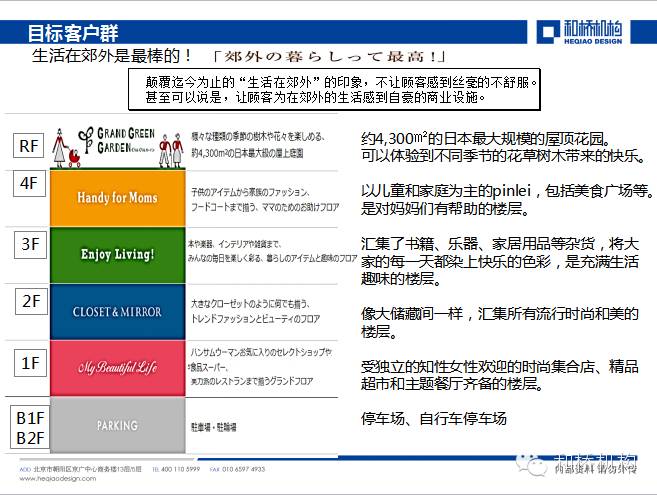Click the text 以儿童和家庭为主的pinlei
This screenshot has height=495, width=657.
(507, 200)
